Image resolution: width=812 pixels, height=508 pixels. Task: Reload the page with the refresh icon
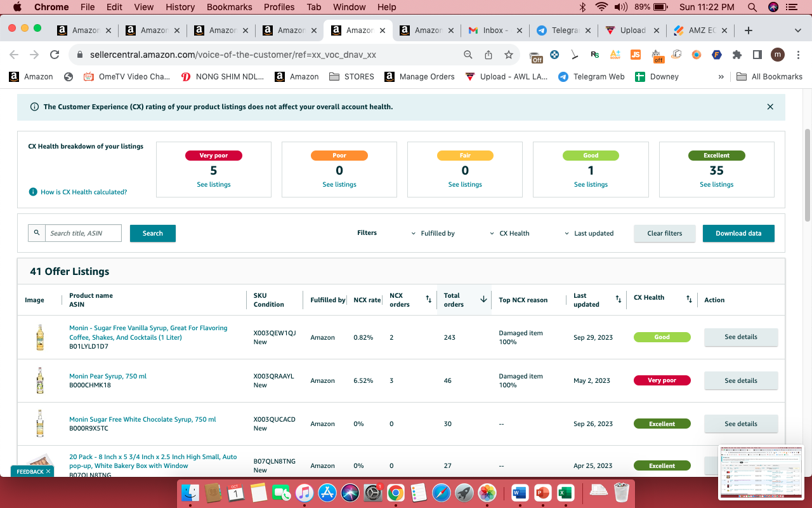click(x=55, y=55)
